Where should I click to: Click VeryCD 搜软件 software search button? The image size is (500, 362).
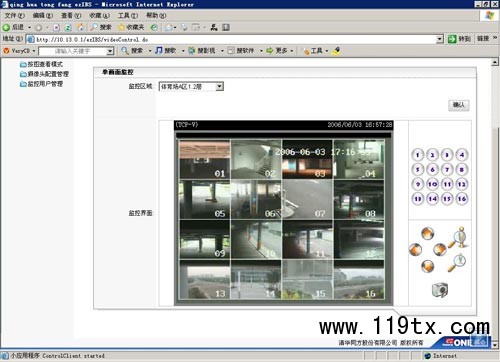[241, 51]
